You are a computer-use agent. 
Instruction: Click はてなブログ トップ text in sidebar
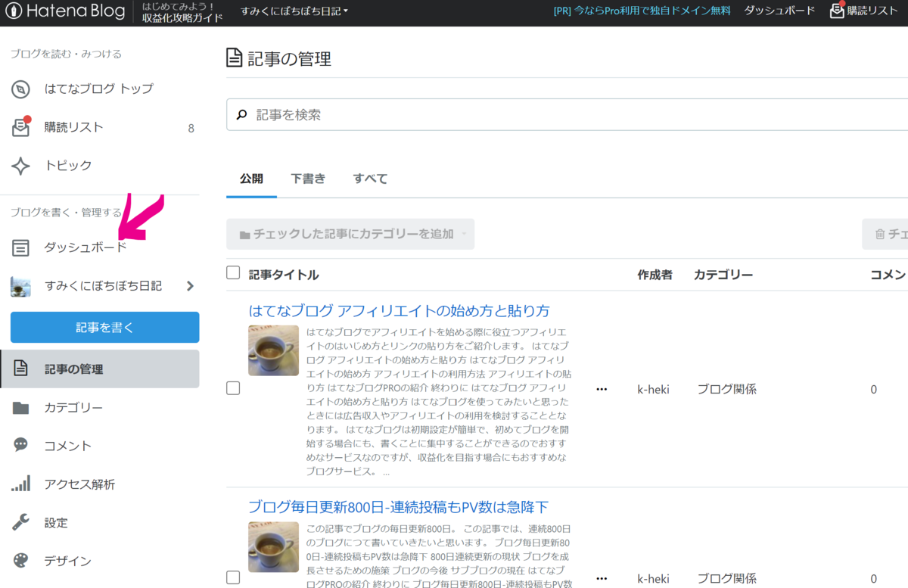(x=98, y=89)
